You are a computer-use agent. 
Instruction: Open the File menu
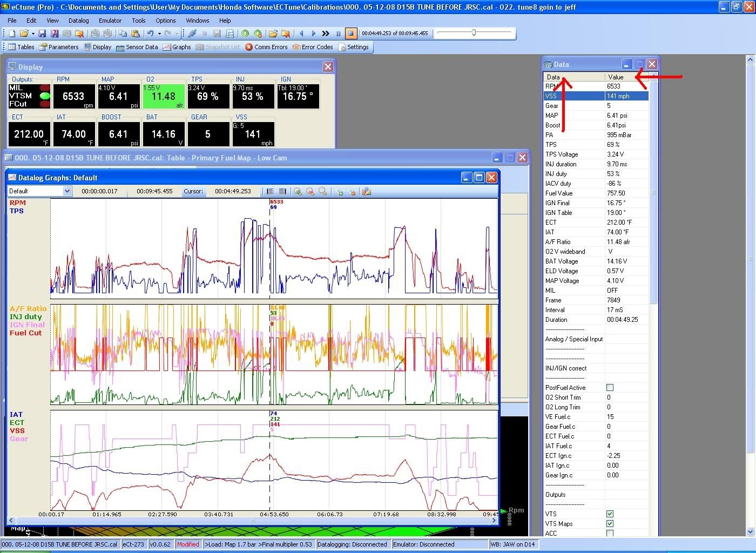pyautogui.click(x=12, y=21)
